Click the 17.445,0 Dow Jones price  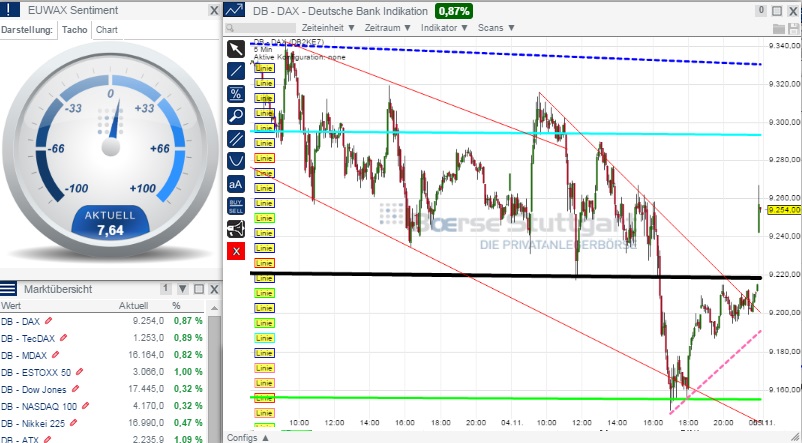146,389
